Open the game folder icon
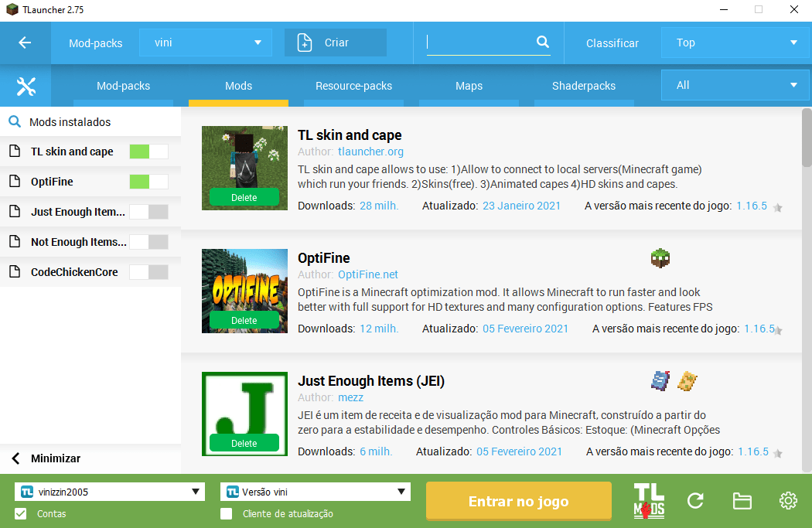812x528 pixels. point(742,501)
